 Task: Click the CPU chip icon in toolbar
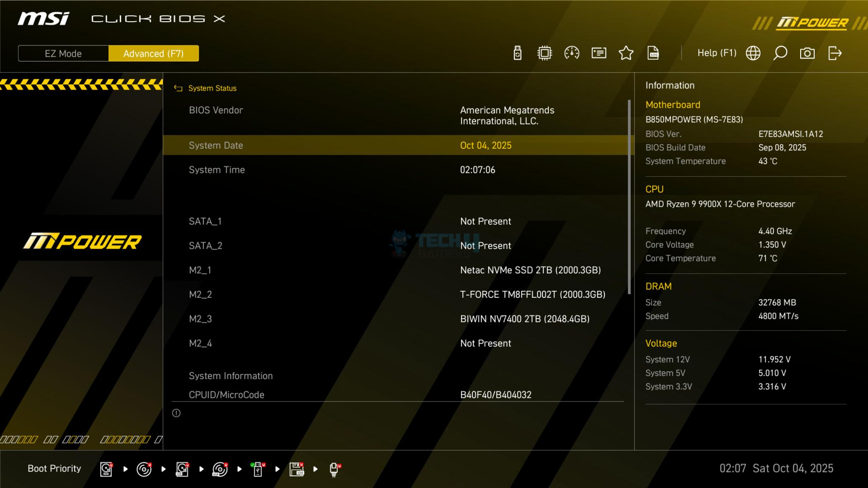click(545, 53)
